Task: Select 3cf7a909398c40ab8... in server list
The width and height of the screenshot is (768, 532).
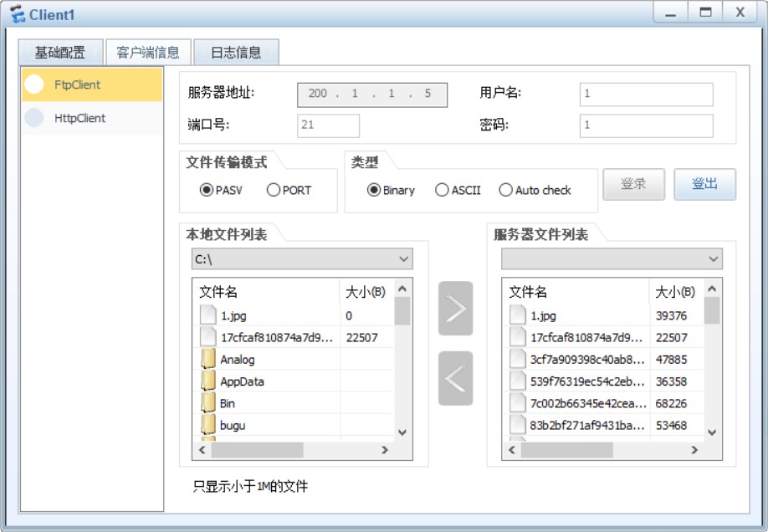Action: point(587,360)
